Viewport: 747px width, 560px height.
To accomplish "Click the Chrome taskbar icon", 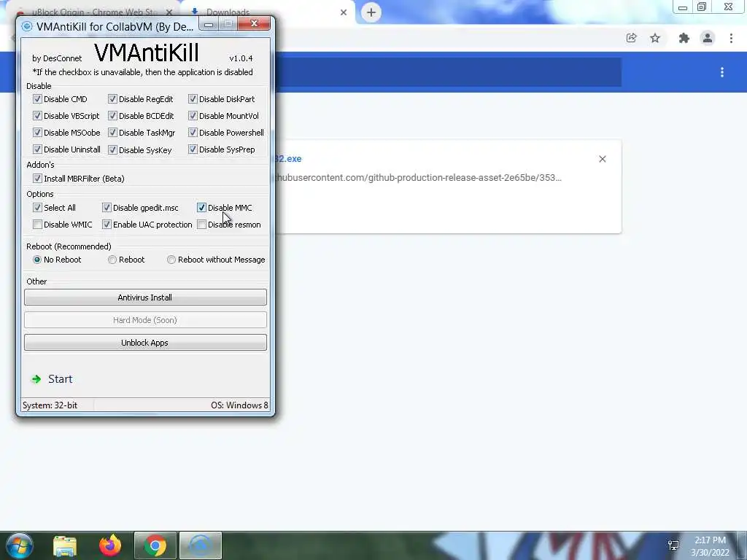I will (x=155, y=545).
